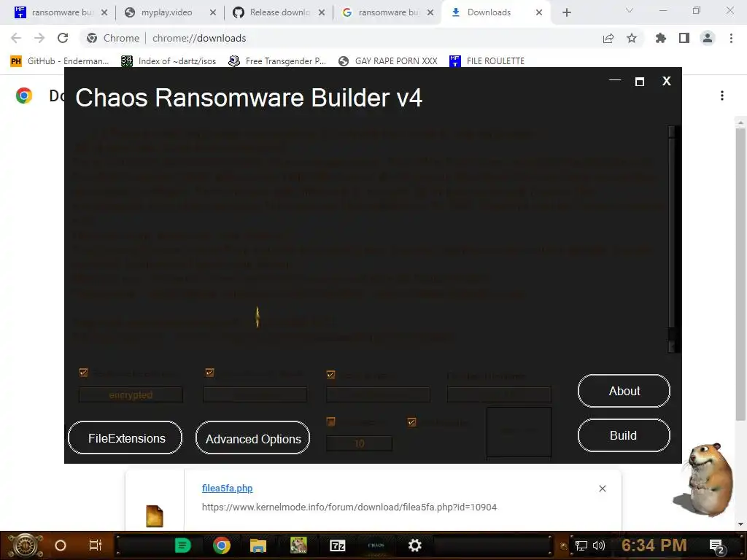Image resolution: width=747 pixels, height=560 pixels.
Task: Click the filea5fa.php file icon
Action: pyautogui.click(x=155, y=516)
